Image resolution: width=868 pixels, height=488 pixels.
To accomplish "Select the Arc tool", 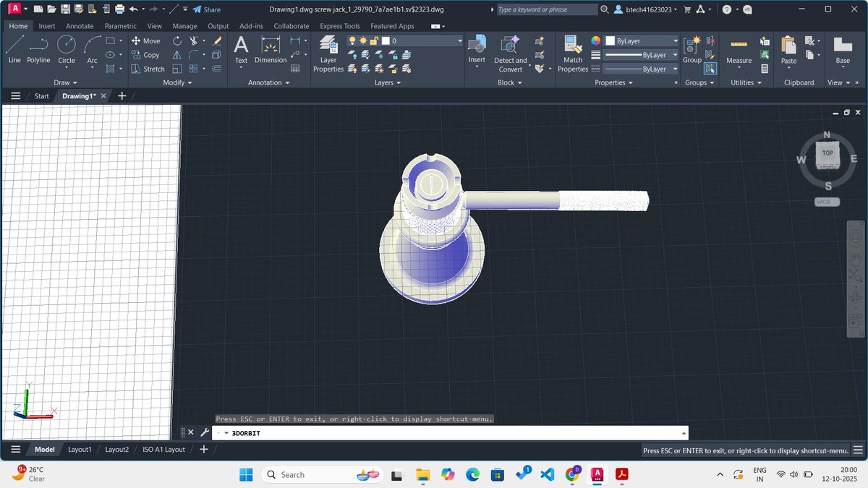I will (92, 49).
